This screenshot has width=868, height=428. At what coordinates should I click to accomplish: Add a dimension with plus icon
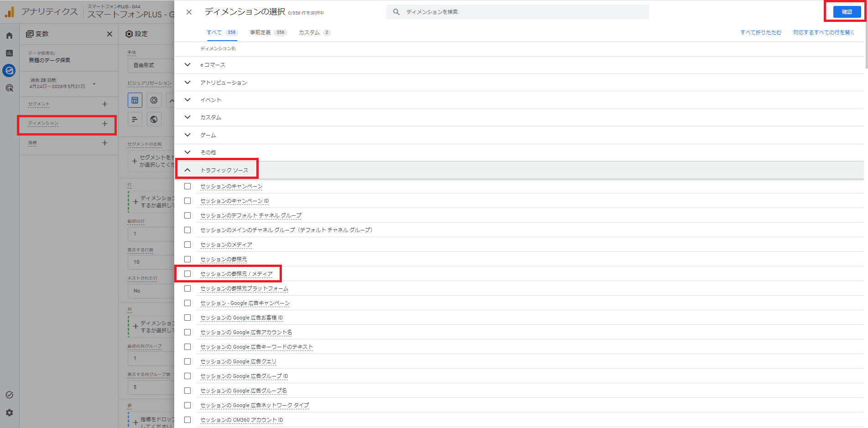(x=104, y=124)
